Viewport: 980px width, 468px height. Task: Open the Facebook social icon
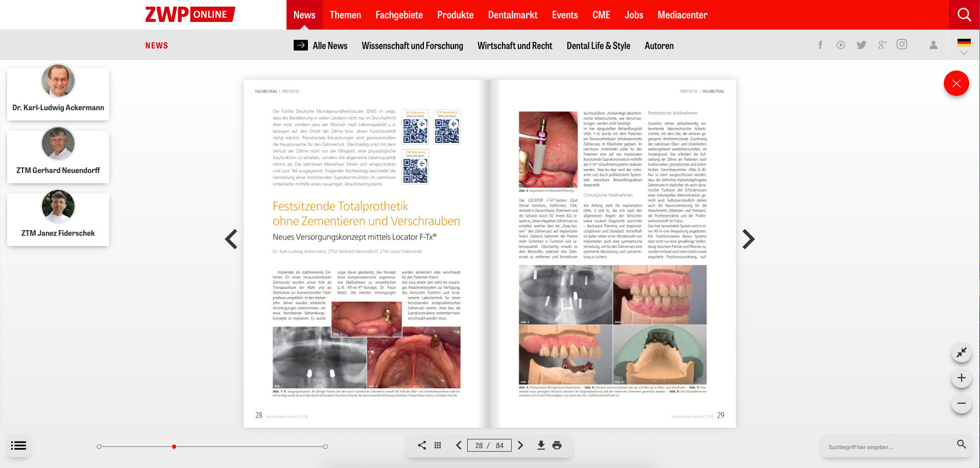[820, 45]
